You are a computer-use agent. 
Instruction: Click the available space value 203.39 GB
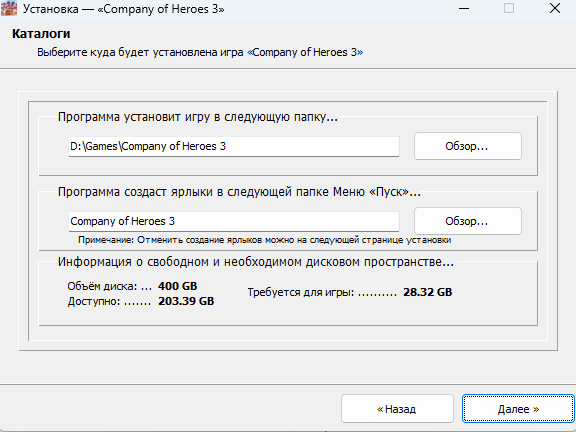186,301
